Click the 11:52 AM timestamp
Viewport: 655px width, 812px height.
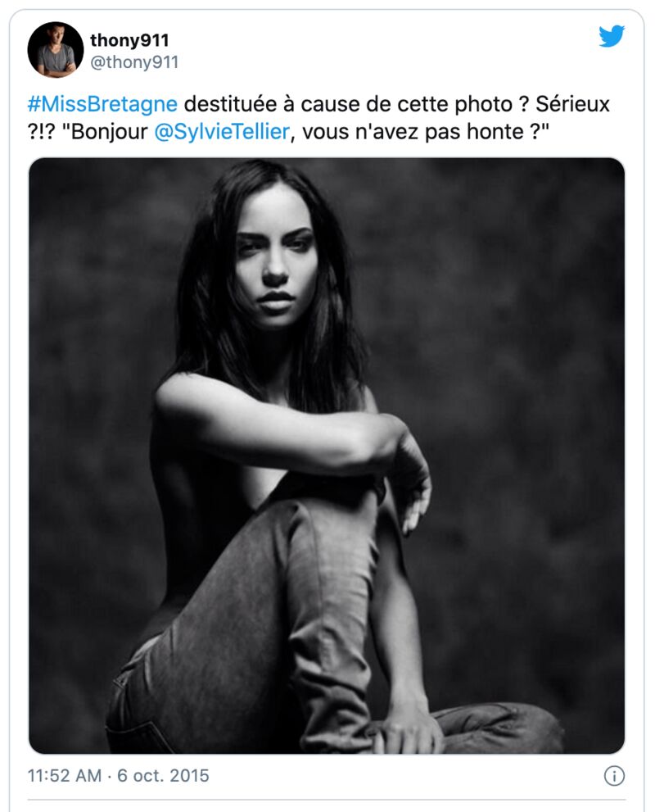pos(65,775)
